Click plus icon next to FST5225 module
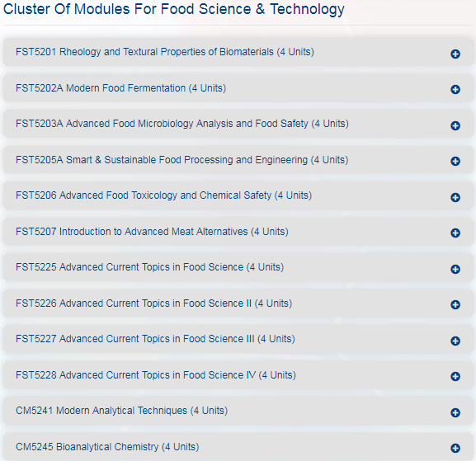476x461 pixels. pos(455,269)
